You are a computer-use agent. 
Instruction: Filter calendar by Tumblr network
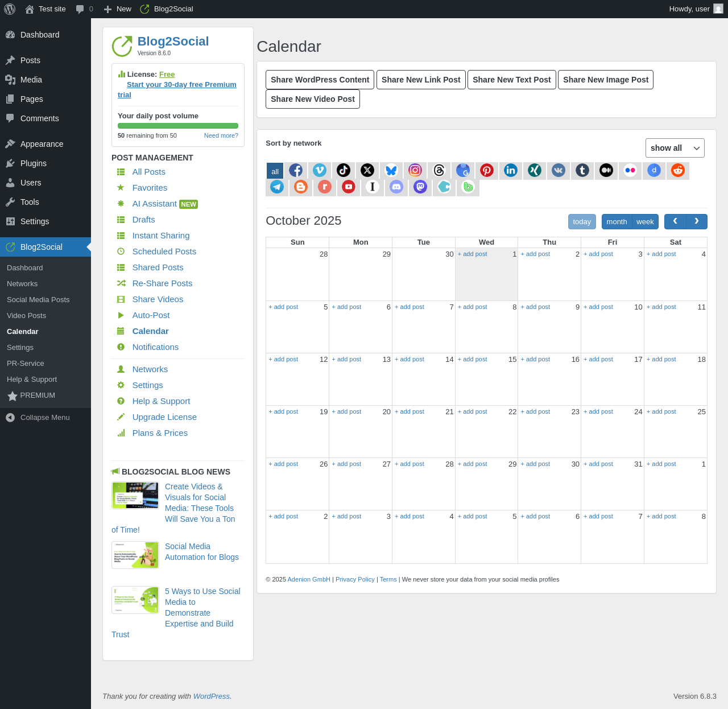point(582,170)
